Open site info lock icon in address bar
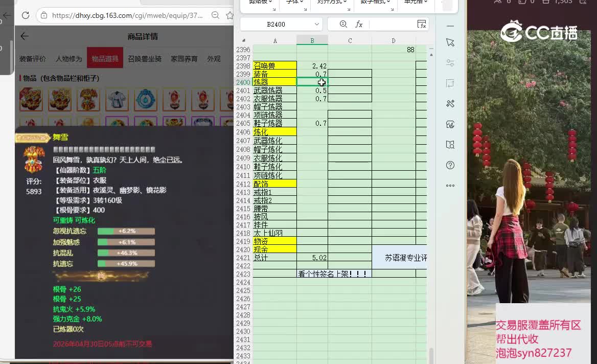The height and width of the screenshot is (364, 597). tap(44, 15)
